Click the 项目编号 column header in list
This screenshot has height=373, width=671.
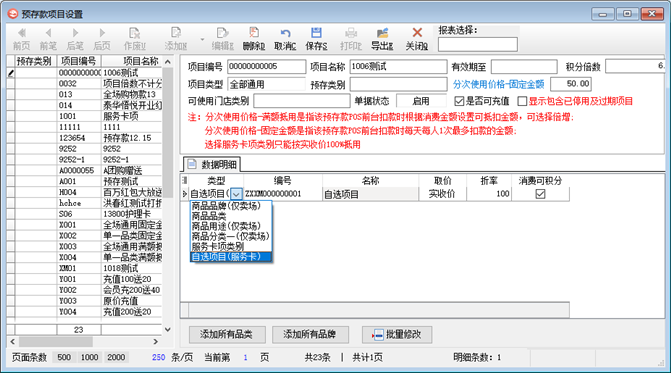[79, 61]
